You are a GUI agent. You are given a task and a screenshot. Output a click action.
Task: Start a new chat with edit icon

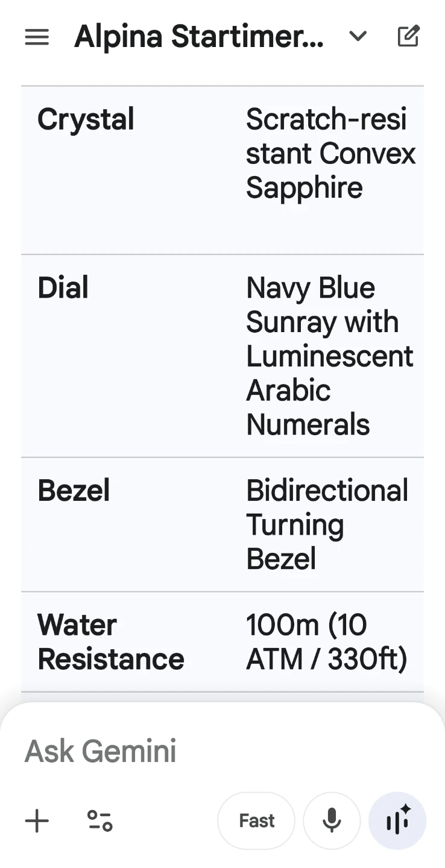point(408,37)
